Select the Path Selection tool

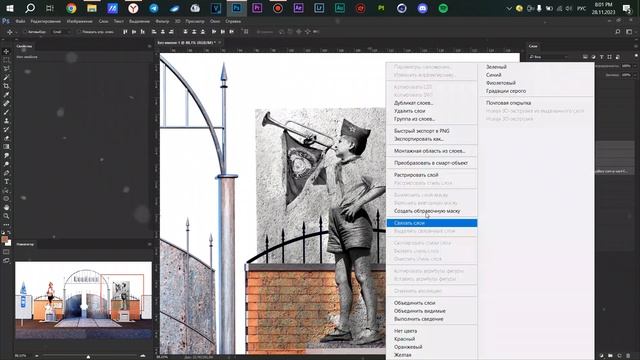6,190
